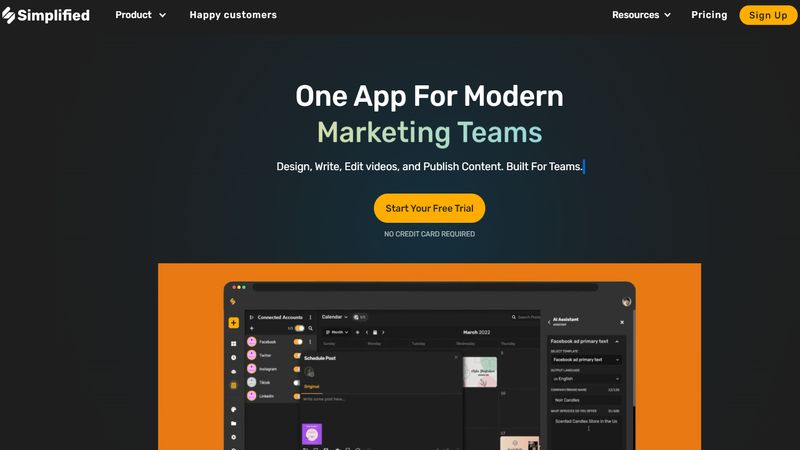This screenshot has width=800, height=450.
Task: Click the Noir Candles name field
Action: pyautogui.click(x=586, y=400)
